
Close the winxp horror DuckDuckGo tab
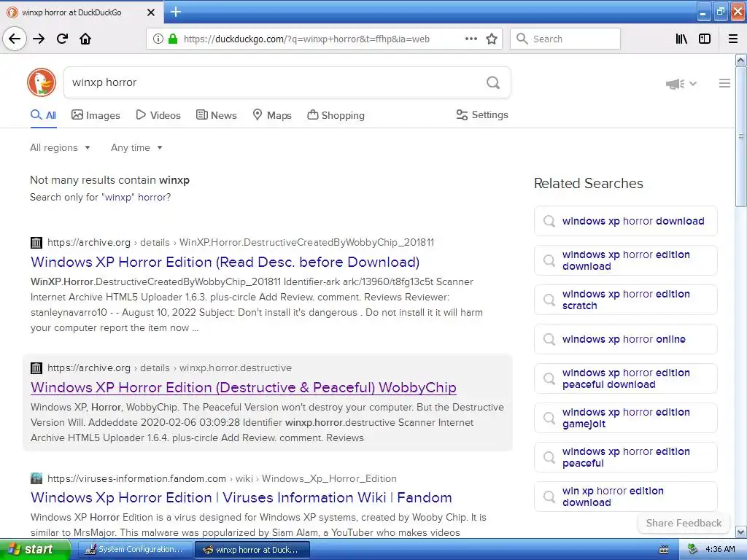150,12
